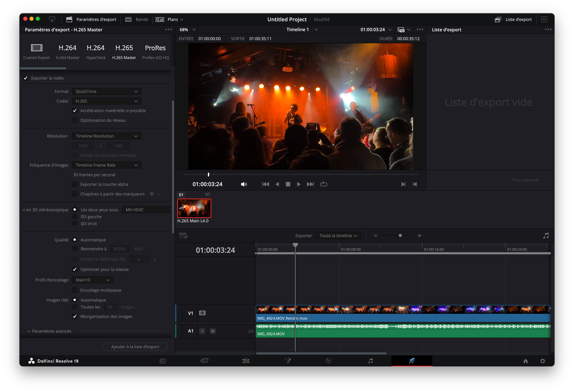The image size is (574, 392).
Task: Select the Œil gauche radio button
Action: [75, 216]
